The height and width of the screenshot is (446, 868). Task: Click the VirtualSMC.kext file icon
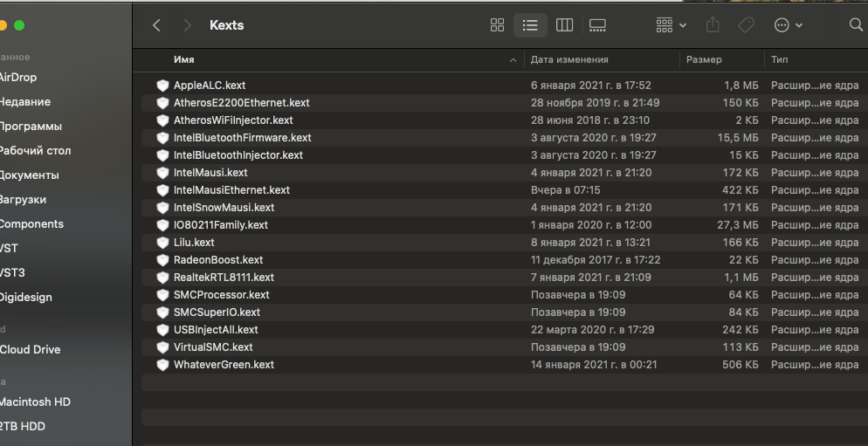click(x=162, y=347)
